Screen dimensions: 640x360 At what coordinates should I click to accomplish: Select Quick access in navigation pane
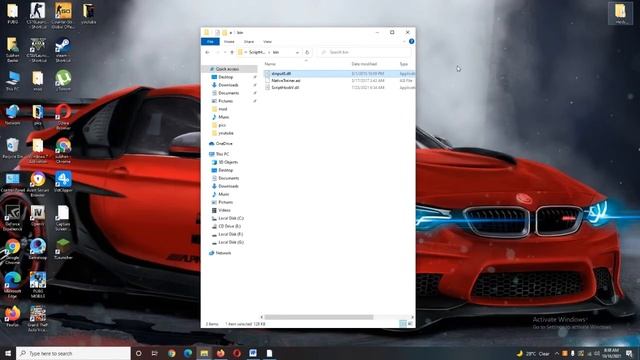(227, 69)
